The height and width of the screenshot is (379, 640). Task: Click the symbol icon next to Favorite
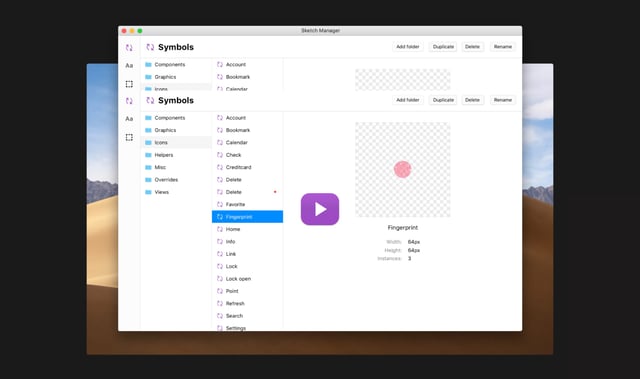220,204
